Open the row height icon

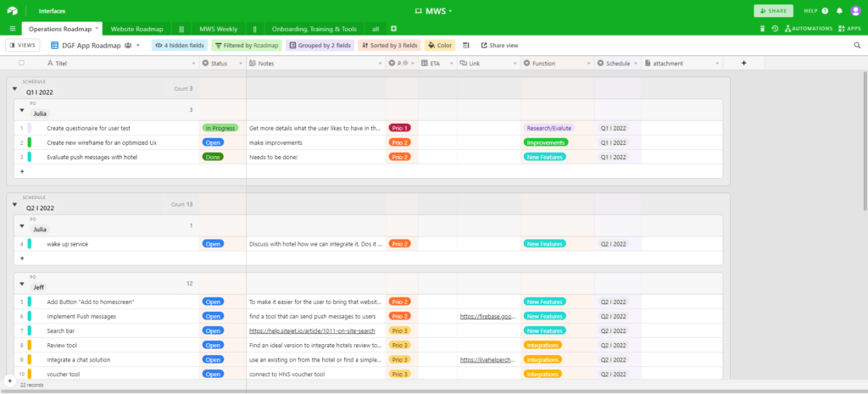point(465,45)
